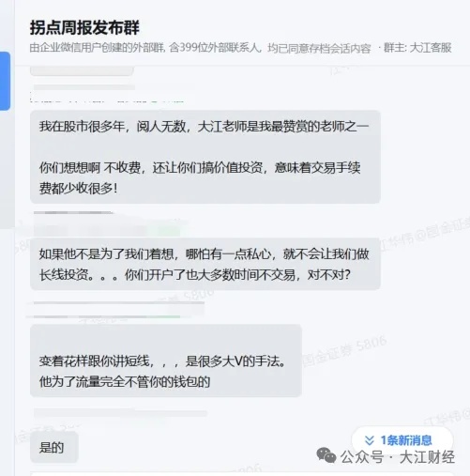This screenshot has height=476, width=470.
Task: Open the 大江财经 official account label
Action: click(x=427, y=457)
